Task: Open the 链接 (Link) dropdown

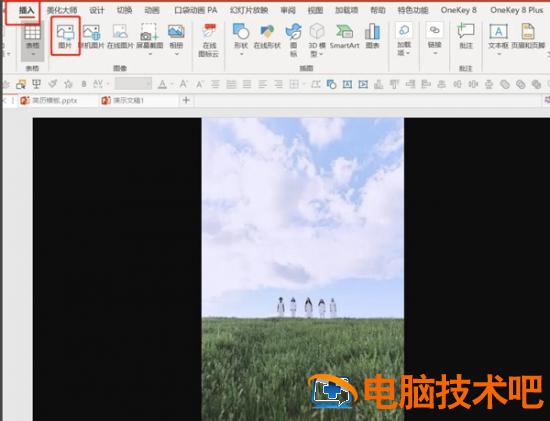Action: 435,53
